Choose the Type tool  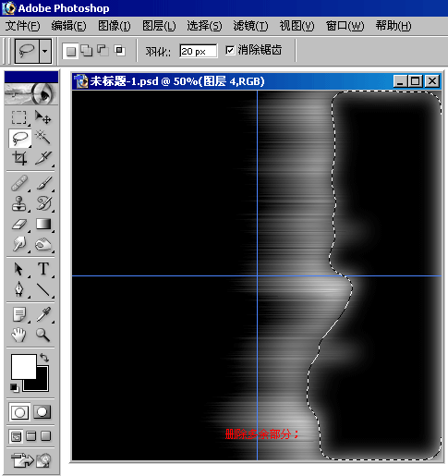point(42,269)
